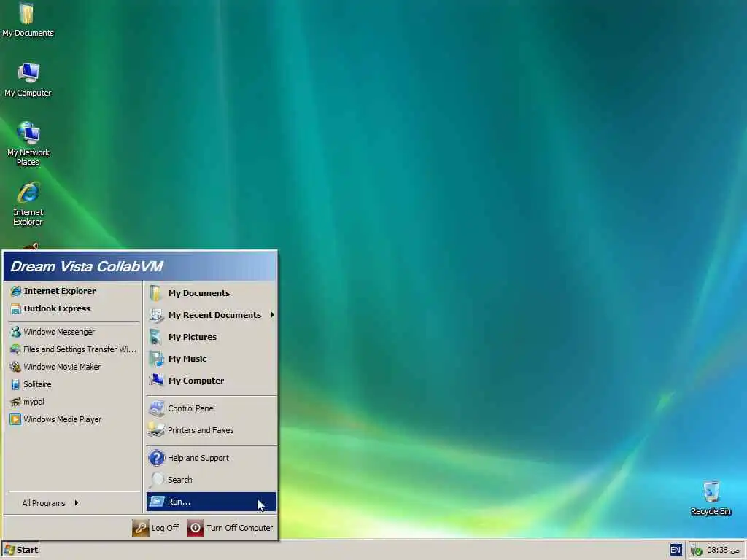Click the Start button
Screen dimensions: 747x560
(20, 550)
